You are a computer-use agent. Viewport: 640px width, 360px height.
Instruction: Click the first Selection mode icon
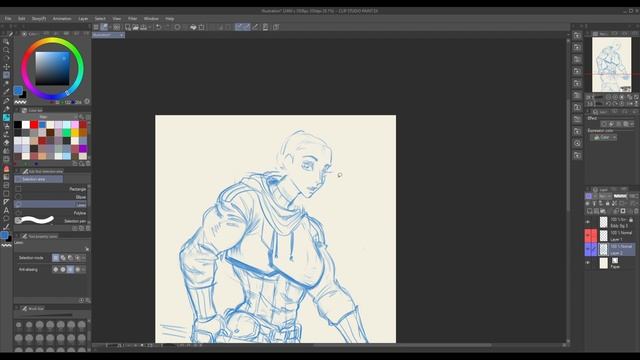coord(56,258)
